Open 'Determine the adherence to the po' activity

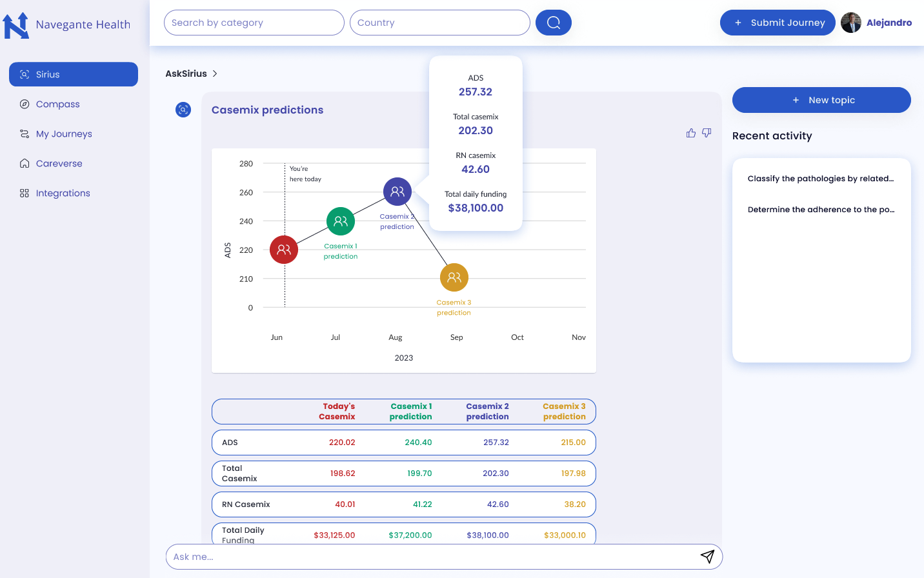pyautogui.click(x=821, y=210)
